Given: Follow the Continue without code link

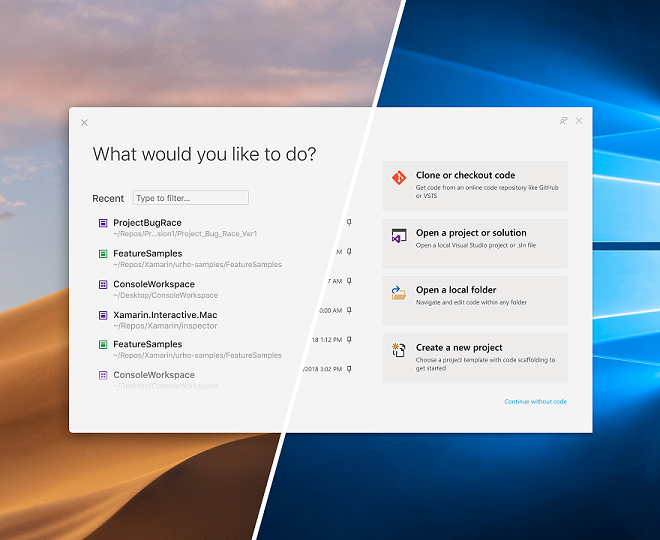Looking at the screenshot, I should point(535,402).
